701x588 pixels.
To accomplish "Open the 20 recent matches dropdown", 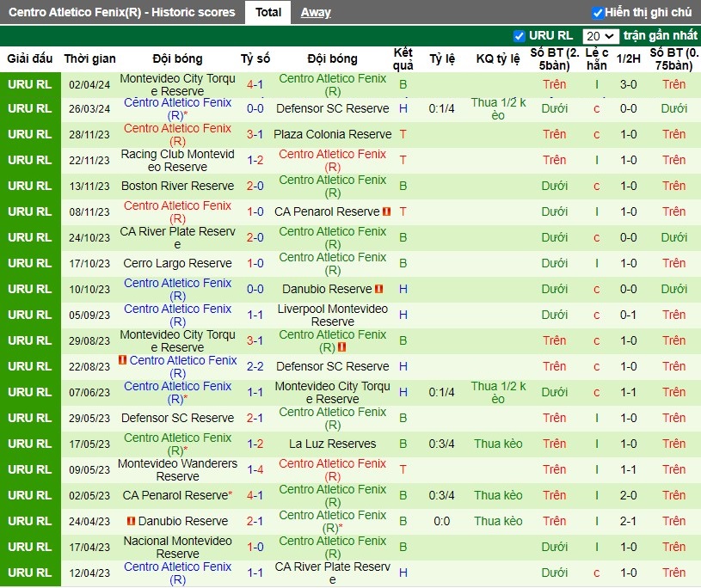I will 600,36.
